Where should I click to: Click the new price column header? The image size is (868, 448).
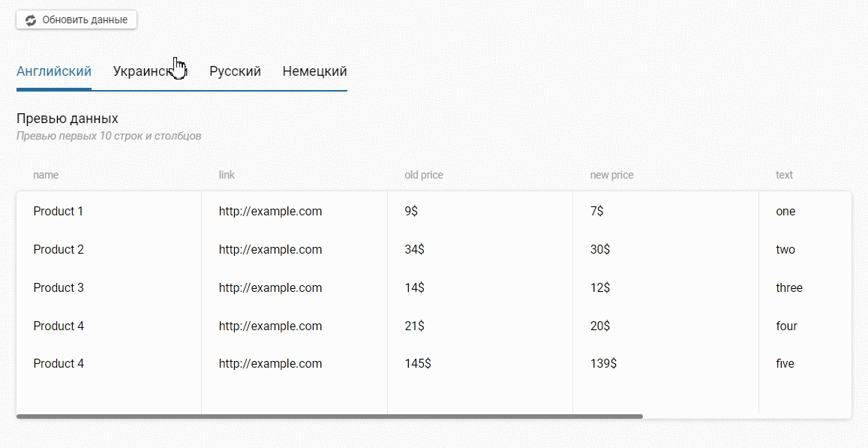click(611, 175)
